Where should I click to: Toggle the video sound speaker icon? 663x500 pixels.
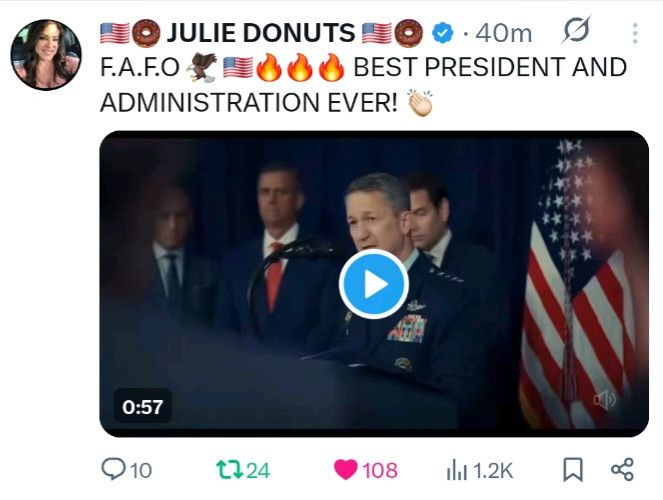tap(604, 400)
